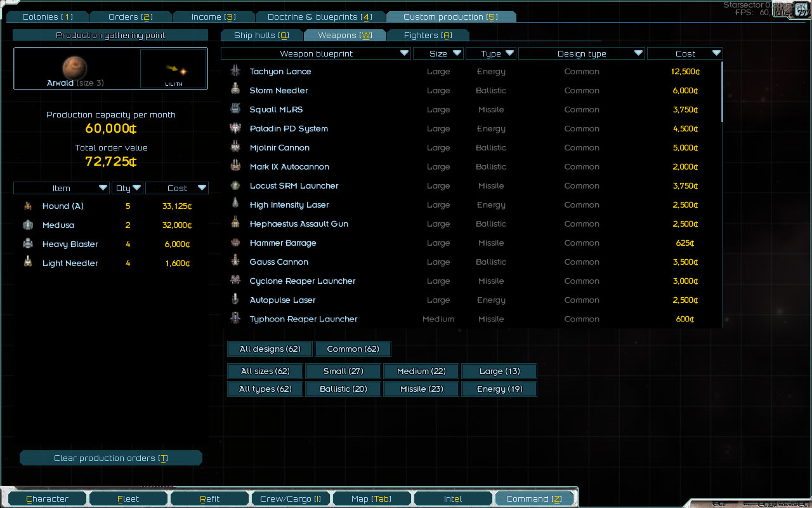Viewport: 812px width, 508px height.
Task: Toggle the Common (62) design filter
Action: point(353,349)
